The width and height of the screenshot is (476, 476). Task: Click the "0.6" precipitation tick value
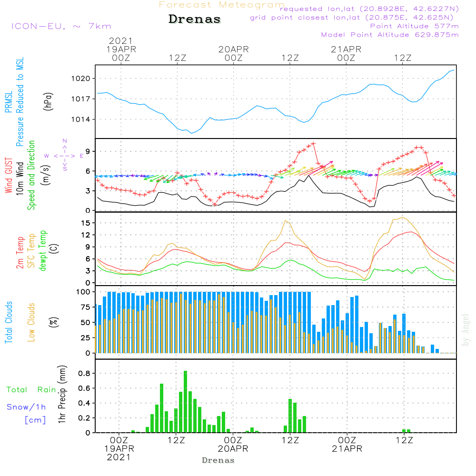[x=84, y=388]
